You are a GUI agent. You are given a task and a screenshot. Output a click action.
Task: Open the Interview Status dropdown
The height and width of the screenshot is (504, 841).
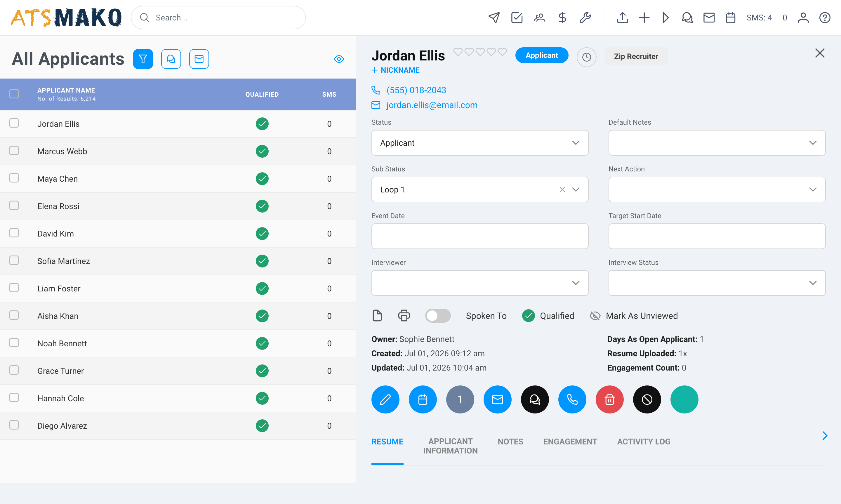pyautogui.click(x=717, y=283)
